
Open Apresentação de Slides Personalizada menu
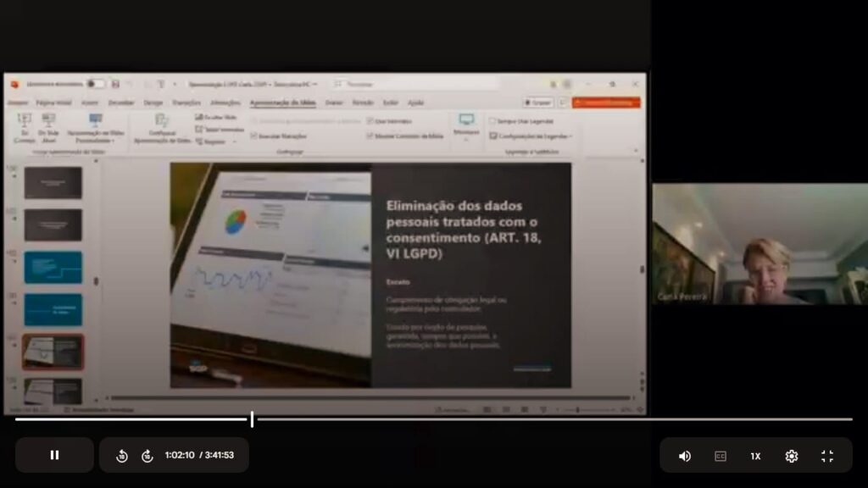(95, 129)
